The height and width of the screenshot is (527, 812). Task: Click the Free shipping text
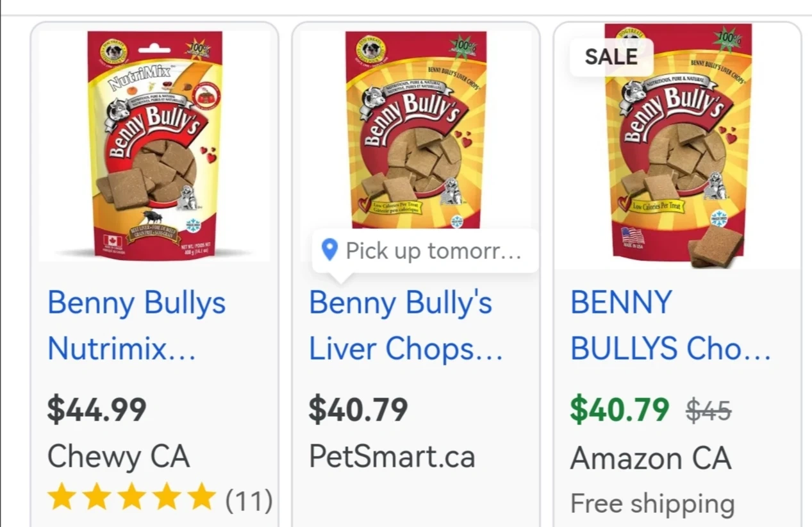(652, 504)
